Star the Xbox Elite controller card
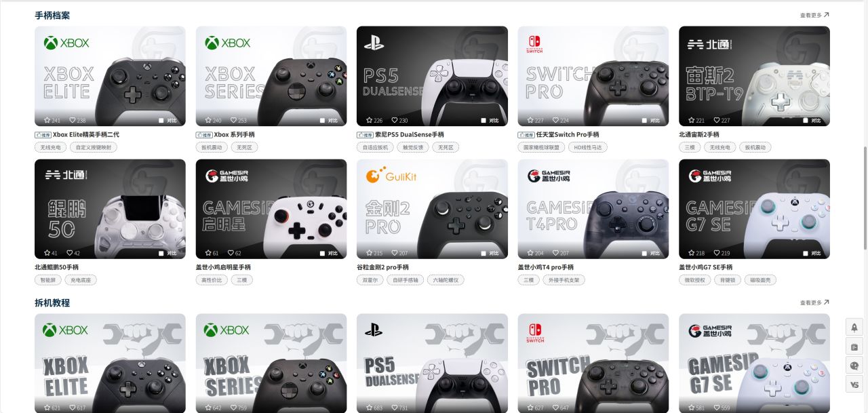868x413 pixels. (47, 121)
